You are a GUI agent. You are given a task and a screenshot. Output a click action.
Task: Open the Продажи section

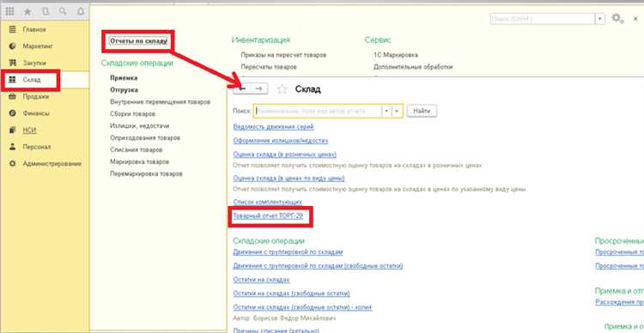(36, 96)
